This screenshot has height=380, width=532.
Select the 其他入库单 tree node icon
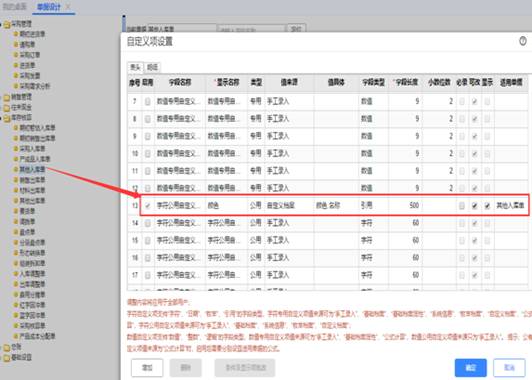(x=16, y=169)
